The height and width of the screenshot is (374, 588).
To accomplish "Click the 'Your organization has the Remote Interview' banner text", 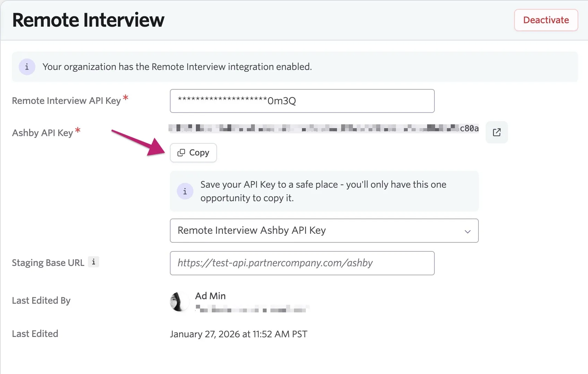I will click(177, 67).
